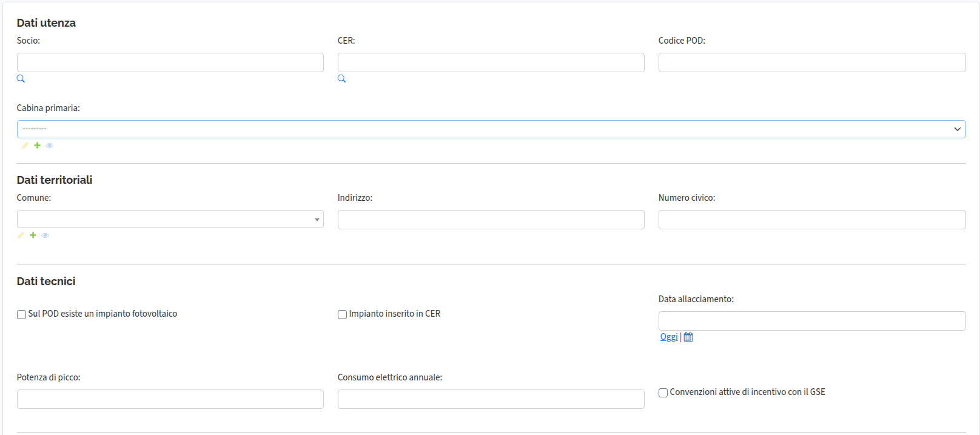Click the 'Socio:' label
The height and width of the screenshot is (435, 980).
click(29, 41)
